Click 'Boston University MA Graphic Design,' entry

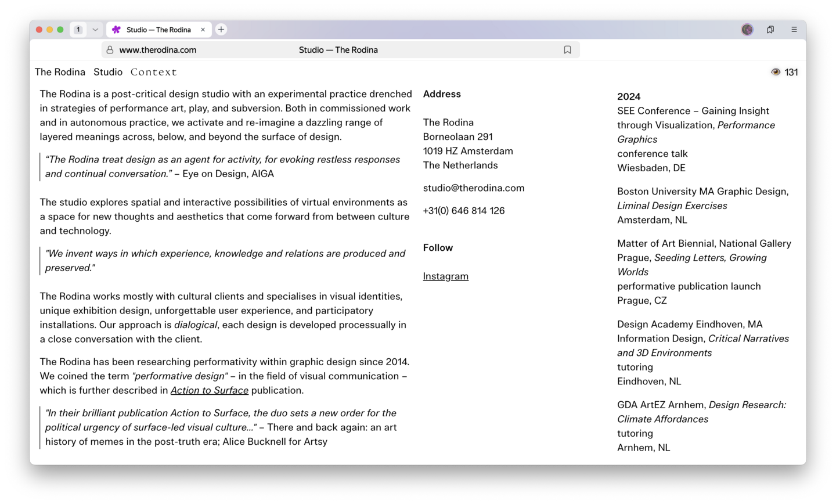click(x=703, y=192)
